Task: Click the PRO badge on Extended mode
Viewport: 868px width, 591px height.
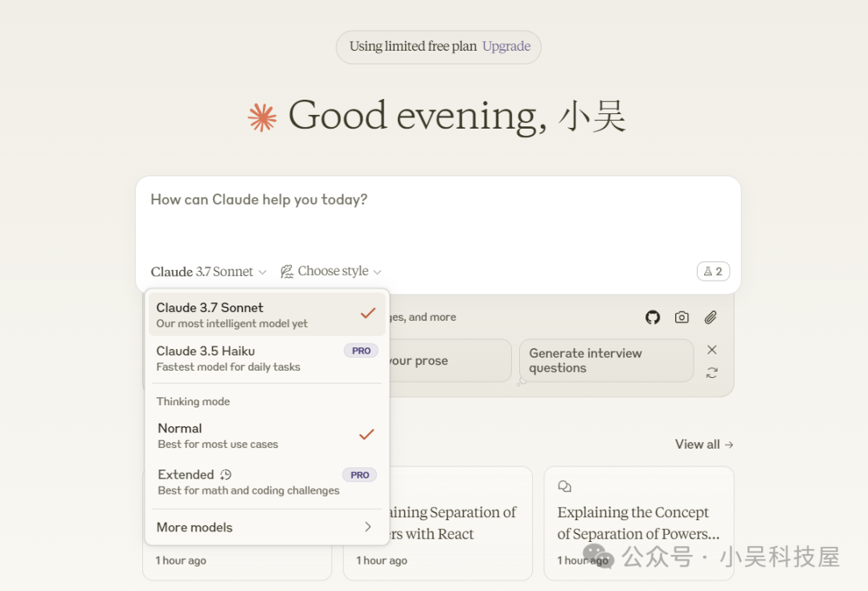Action: (x=359, y=474)
